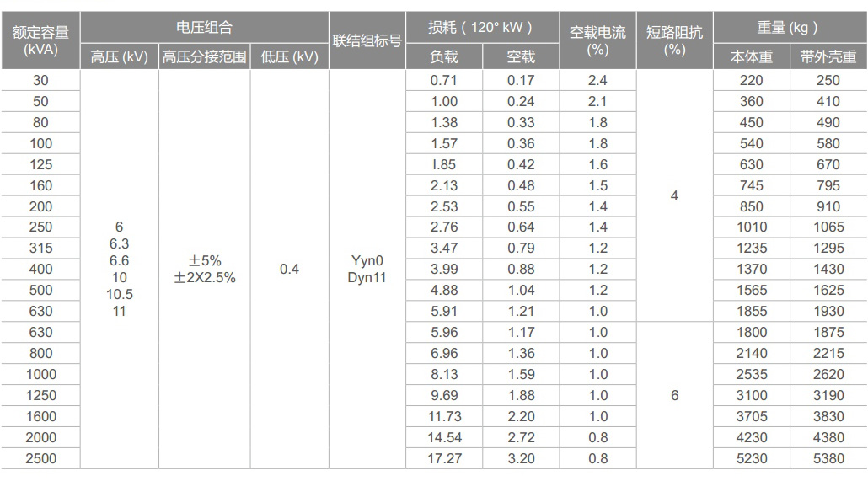Image resolution: width=868 pixels, height=481 pixels.
Task: Select the 3.20 no-load loss cell
Action: [x=521, y=459]
